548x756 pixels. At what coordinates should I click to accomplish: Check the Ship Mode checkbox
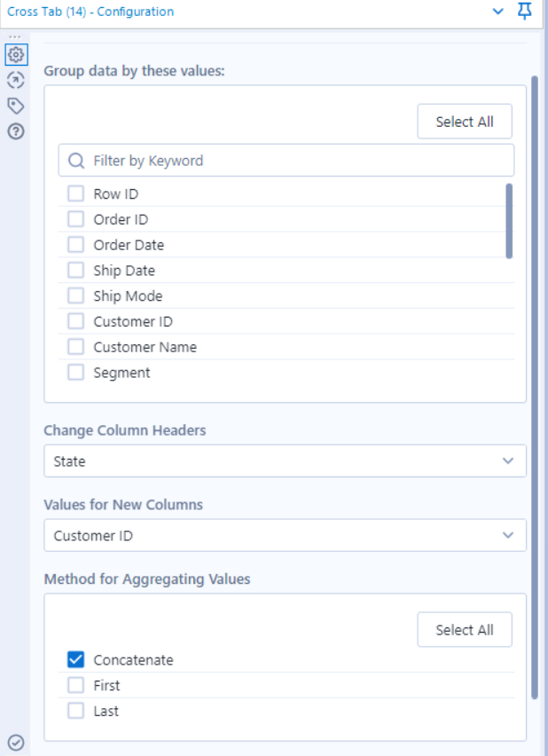pyautogui.click(x=75, y=295)
